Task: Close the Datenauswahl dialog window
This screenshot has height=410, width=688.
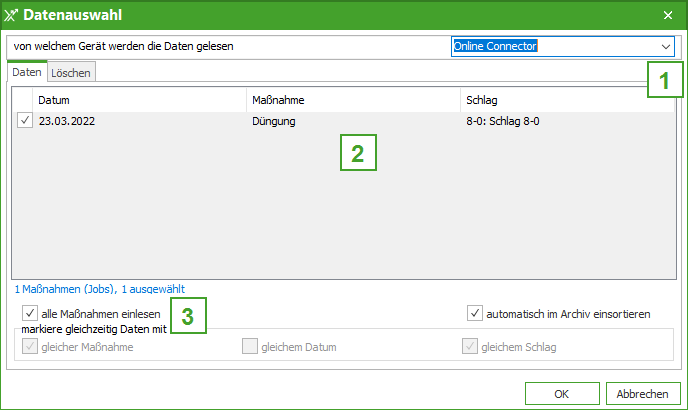Action: [668, 15]
